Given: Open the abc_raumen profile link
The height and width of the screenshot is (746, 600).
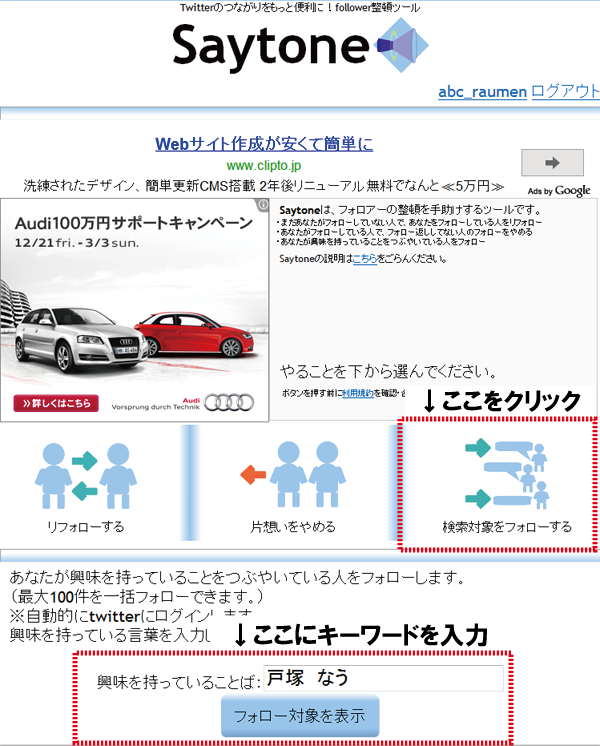Looking at the screenshot, I should point(482,92).
